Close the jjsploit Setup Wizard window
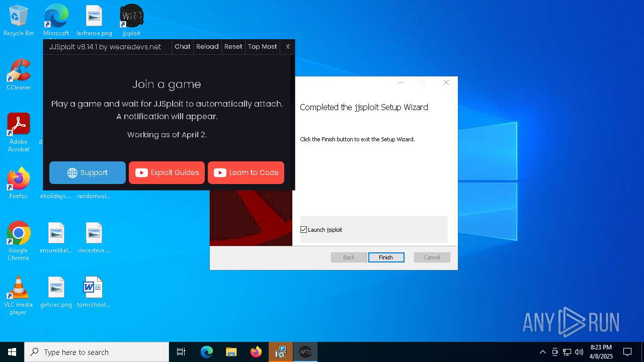644x362 pixels. tap(446, 83)
